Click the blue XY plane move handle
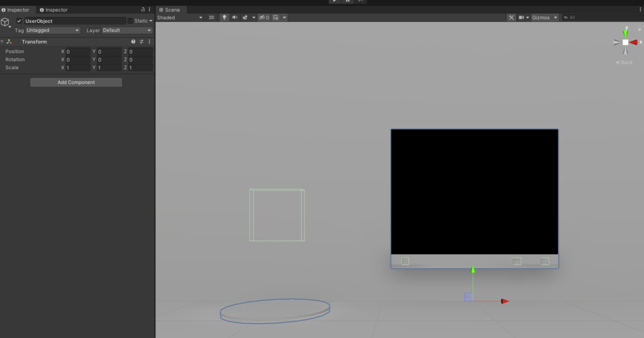This screenshot has height=338, width=644. (x=468, y=297)
